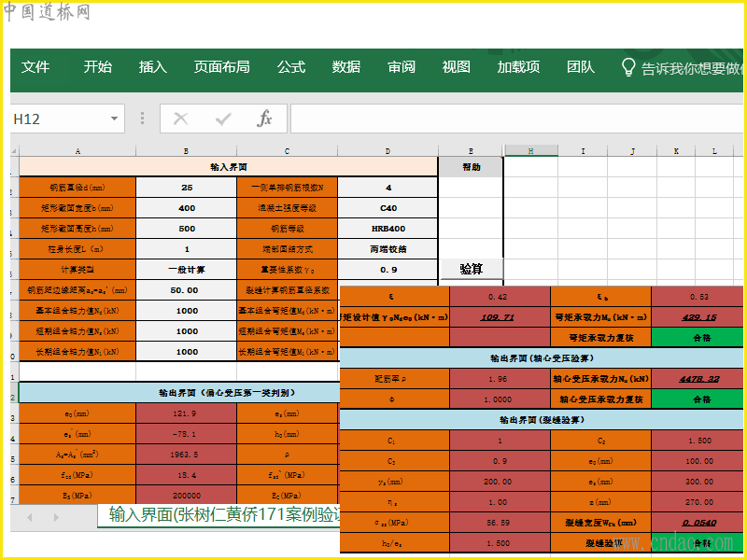Select column H header
747x560 pixels.
click(x=530, y=151)
